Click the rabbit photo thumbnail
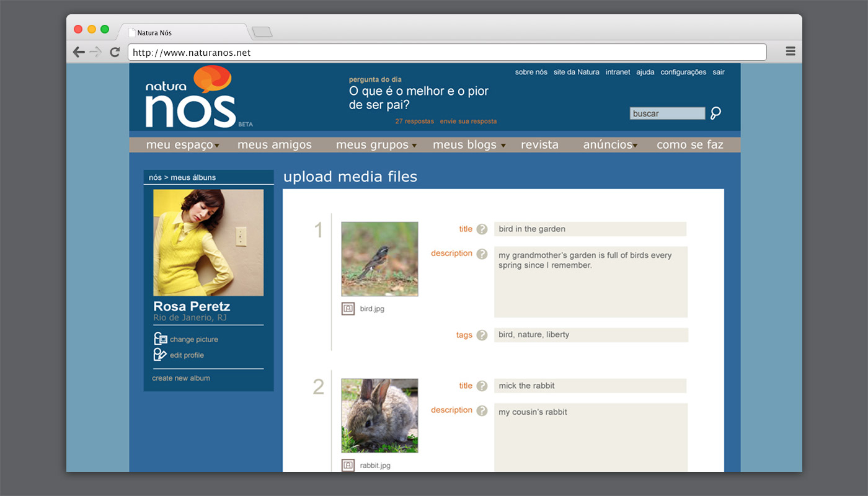The image size is (868, 496). [x=379, y=416]
